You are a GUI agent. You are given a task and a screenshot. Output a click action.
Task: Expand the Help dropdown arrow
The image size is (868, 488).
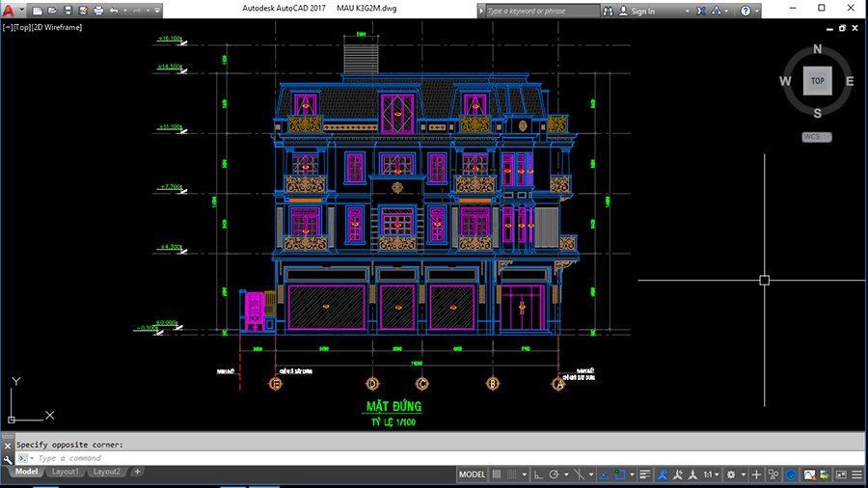point(757,11)
